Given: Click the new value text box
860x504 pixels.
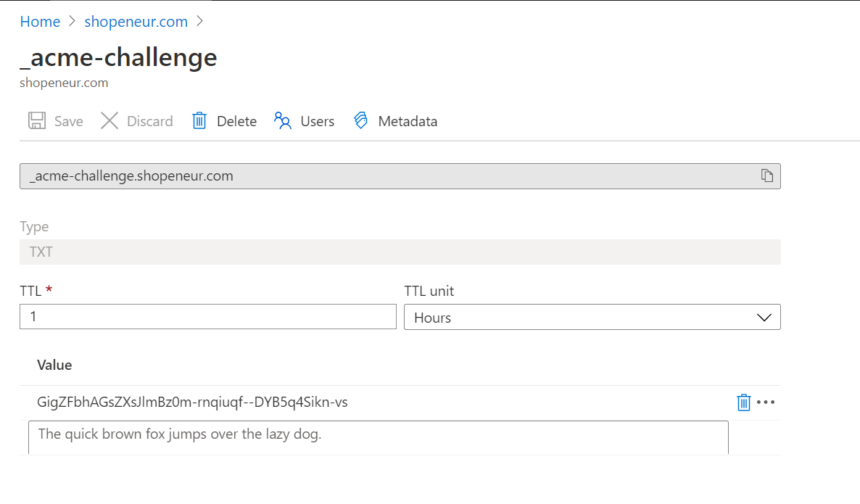Looking at the screenshot, I should [x=379, y=437].
